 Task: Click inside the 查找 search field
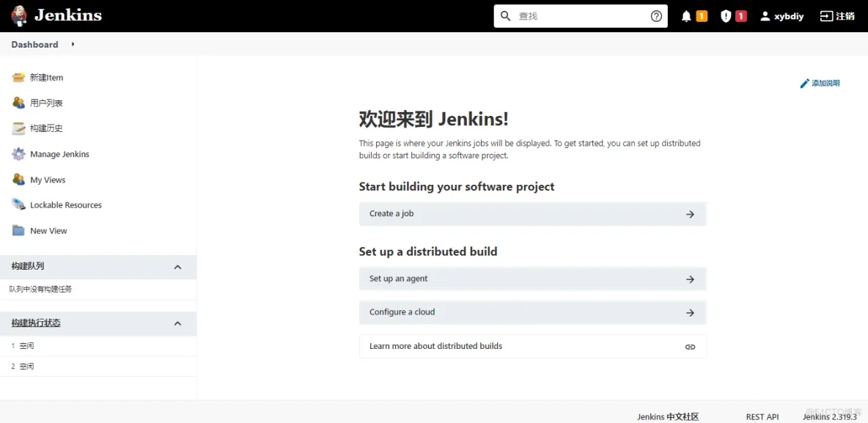point(579,15)
